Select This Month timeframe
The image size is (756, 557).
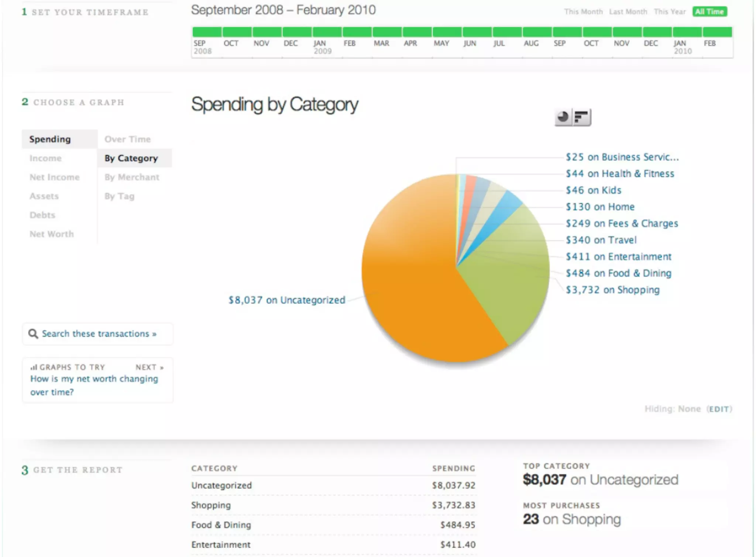(x=583, y=12)
